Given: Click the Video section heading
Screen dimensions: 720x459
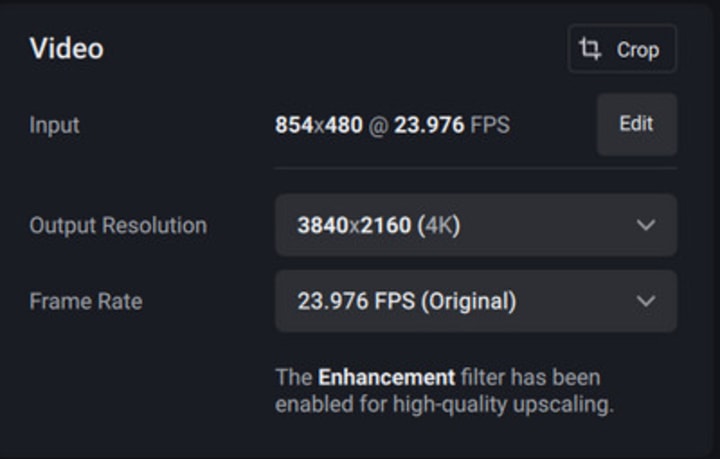Looking at the screenshot, I should click(66, 48).
